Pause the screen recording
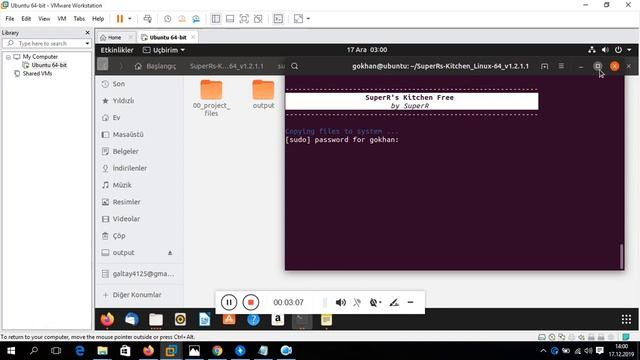Screen dimensions: 640x360 coord(229,302)
